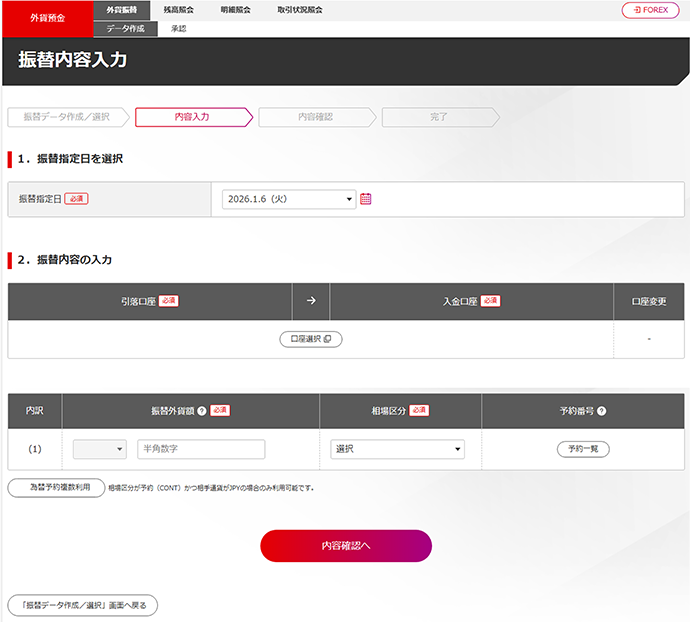Open the 残高照会 menu tab
The width and height of the screenshot is (690, 622).
pos(180,10)
